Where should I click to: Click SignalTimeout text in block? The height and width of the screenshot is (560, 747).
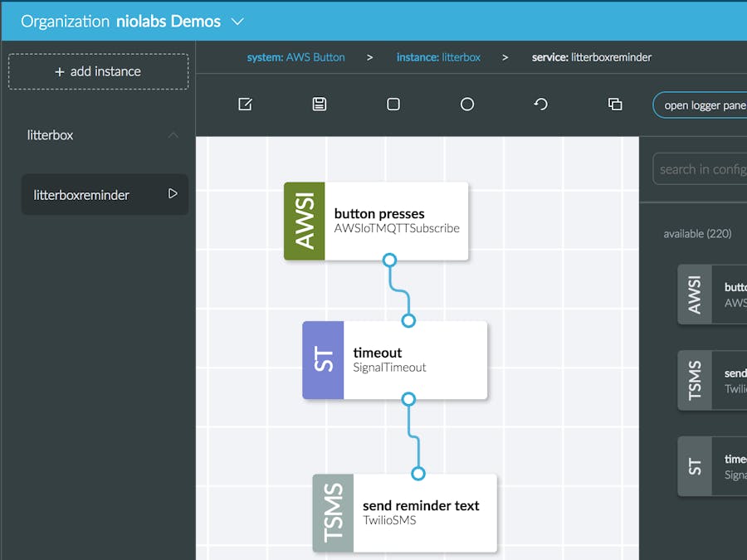(x=390, y=368)
